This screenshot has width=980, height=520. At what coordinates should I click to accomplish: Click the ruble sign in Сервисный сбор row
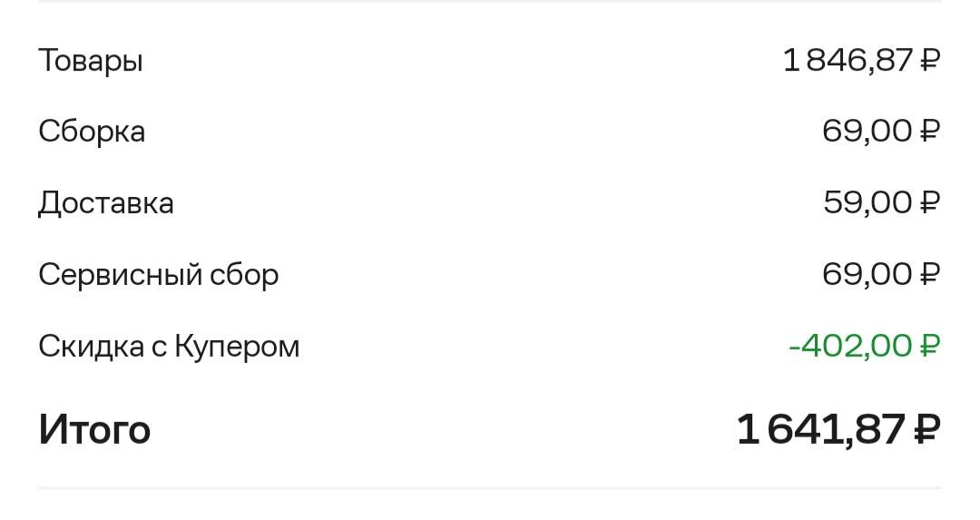click(930, 274)
